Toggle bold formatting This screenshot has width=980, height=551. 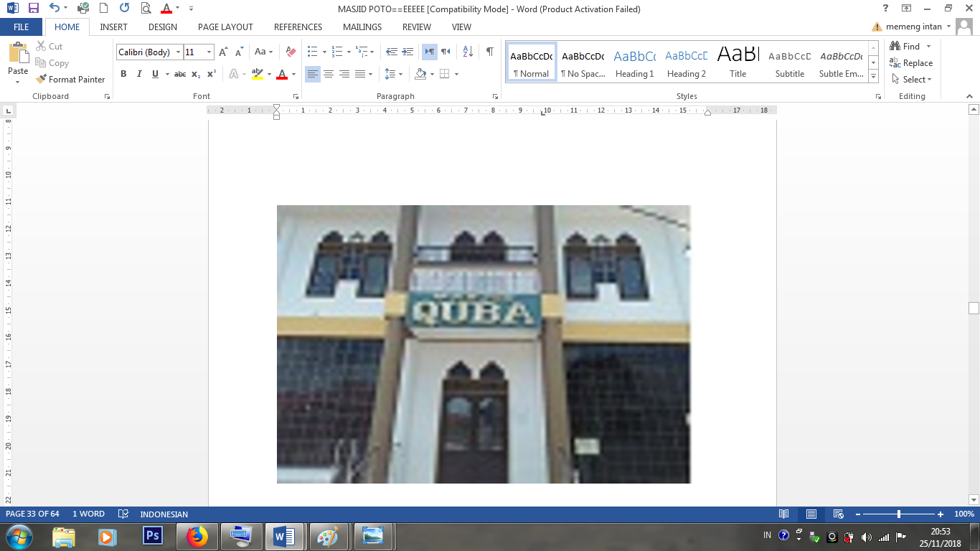click(x=123, y=74)
